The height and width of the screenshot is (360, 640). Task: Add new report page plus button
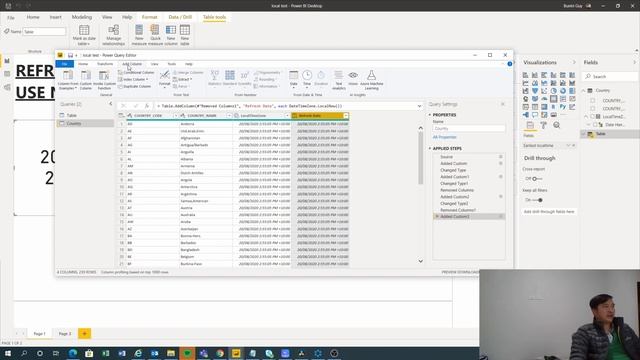tap(84, 333)
